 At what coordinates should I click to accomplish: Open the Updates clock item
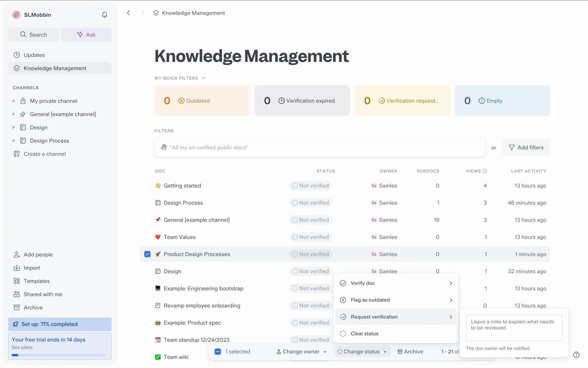[x=34, y=55]
